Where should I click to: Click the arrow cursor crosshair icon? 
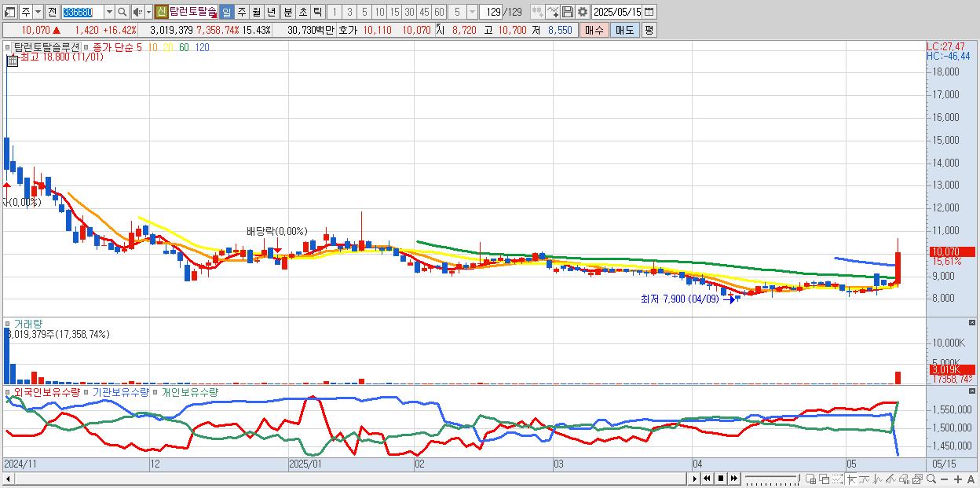coord(853,479)
